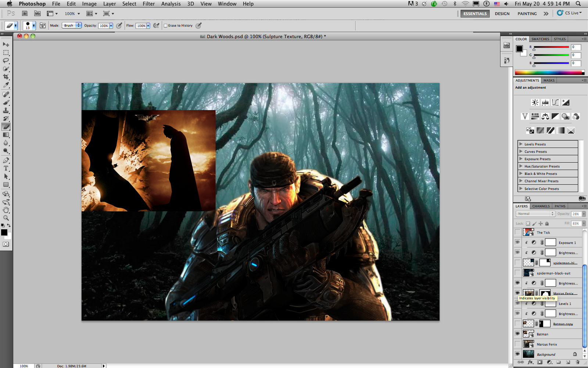Expand Levels Presets list

coord(521,144)
